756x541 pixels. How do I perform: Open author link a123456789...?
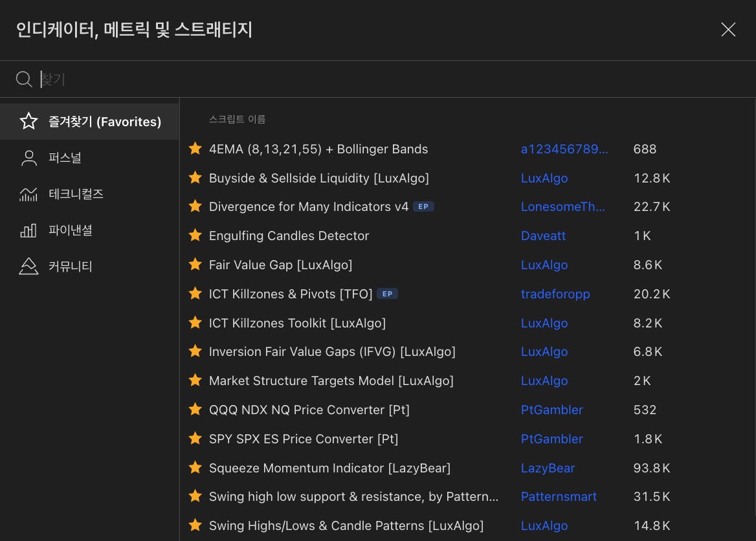564,149
